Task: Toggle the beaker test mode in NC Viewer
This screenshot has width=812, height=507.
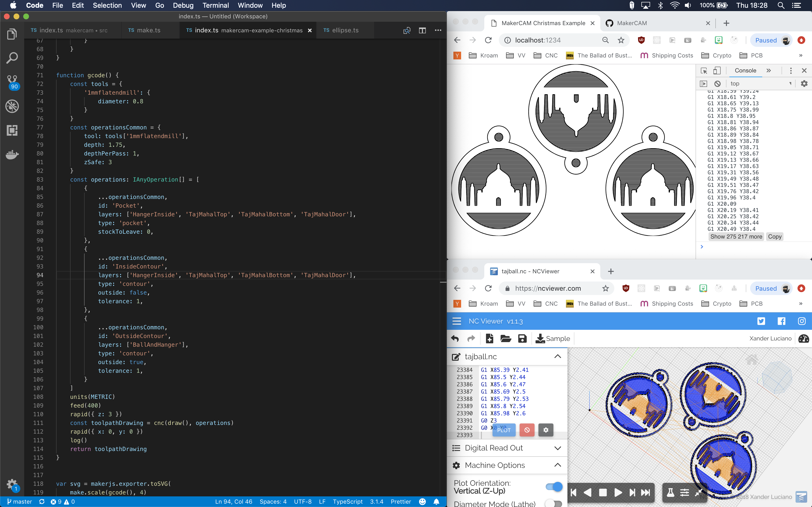Action: (670, 492)
